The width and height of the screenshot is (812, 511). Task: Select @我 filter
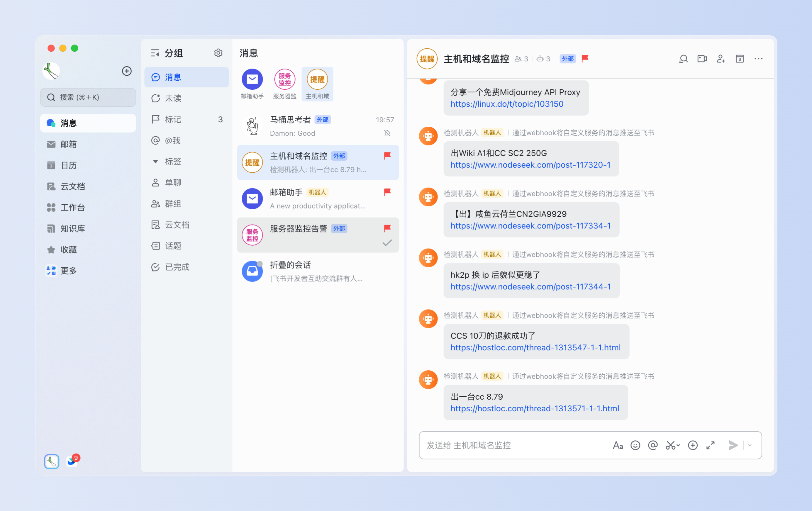187,140
